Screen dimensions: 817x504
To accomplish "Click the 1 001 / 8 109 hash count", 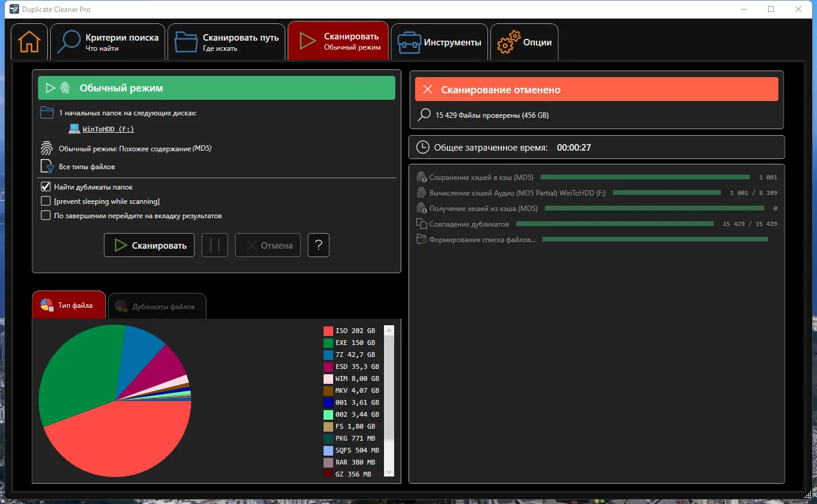I will click(754, 193).
